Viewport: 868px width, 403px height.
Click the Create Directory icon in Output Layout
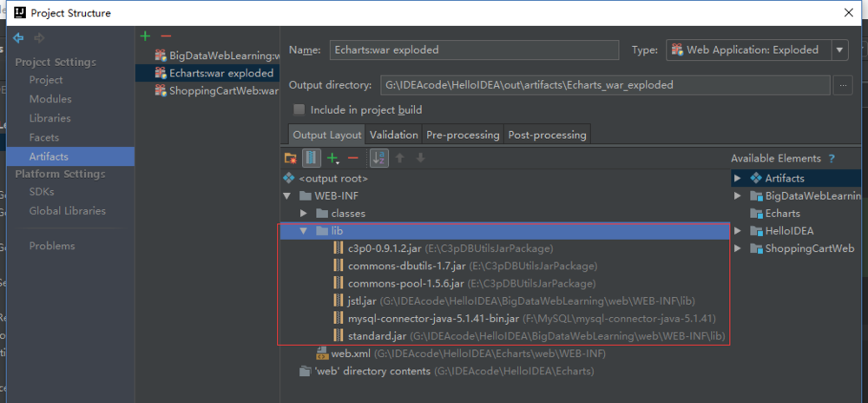290,158
